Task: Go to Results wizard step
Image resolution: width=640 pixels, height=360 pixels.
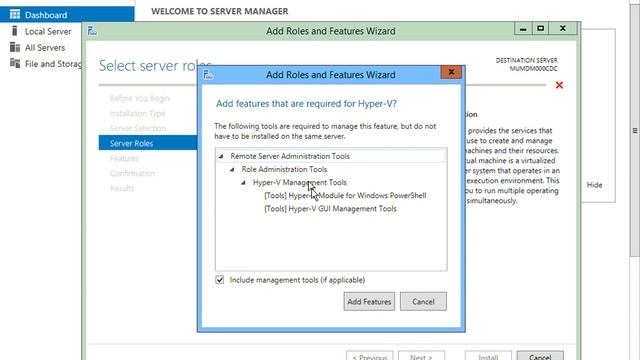Action: pos(122,188)
